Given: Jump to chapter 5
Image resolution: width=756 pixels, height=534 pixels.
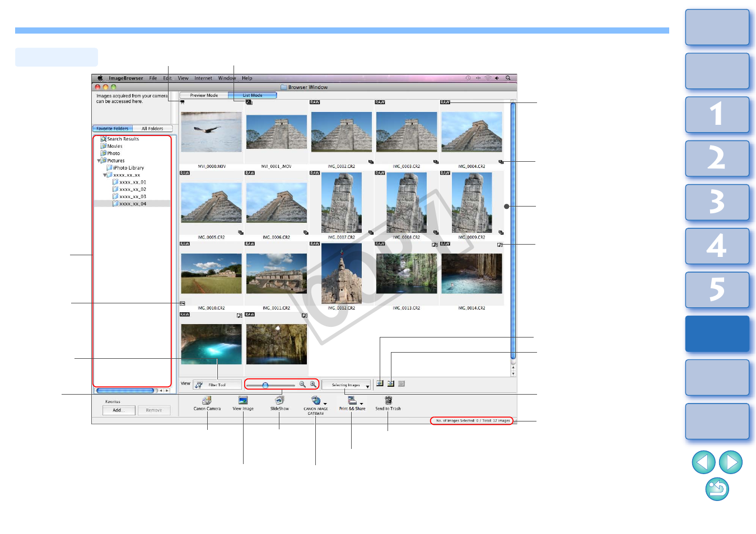Looking at the screenshot, I should 717,290.
